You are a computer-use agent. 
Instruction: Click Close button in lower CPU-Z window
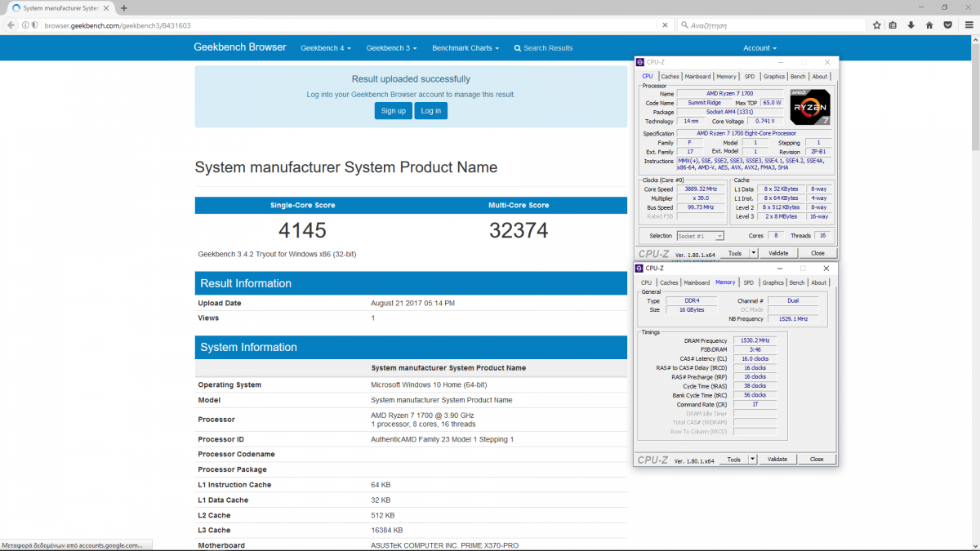point(817,460)
